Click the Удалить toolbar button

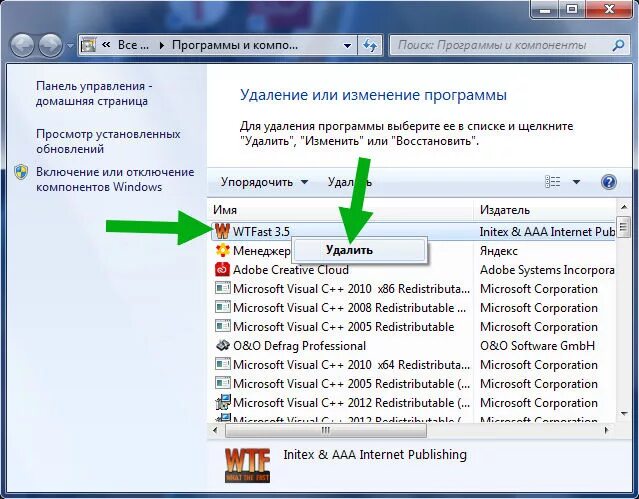coord(350,182)
